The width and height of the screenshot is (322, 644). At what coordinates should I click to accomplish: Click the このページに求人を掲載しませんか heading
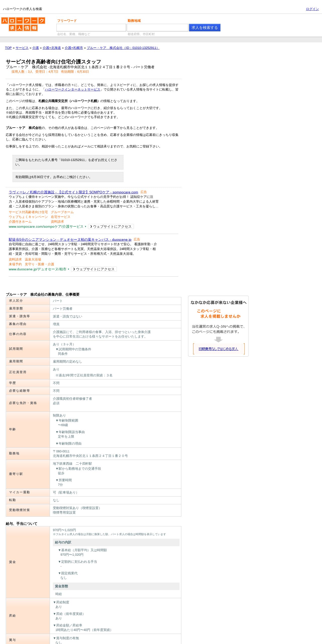pyautogui.click(x=218, y=314)
